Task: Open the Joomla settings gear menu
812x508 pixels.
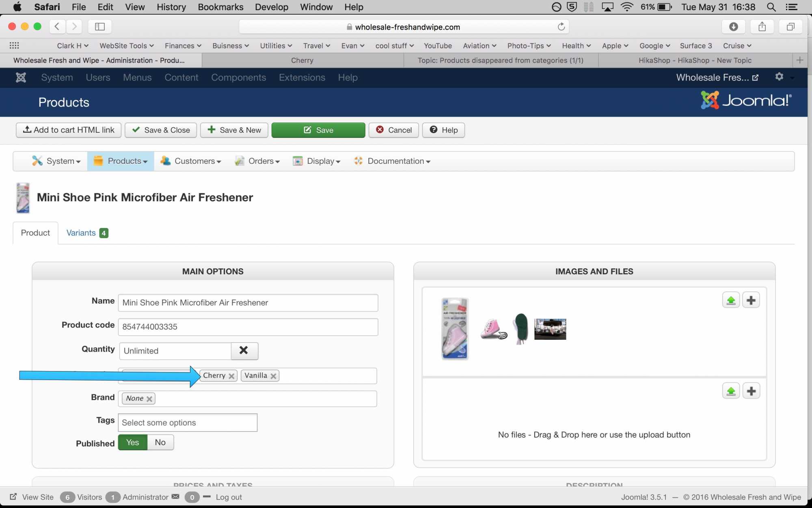Action: (x=779, y=77)
